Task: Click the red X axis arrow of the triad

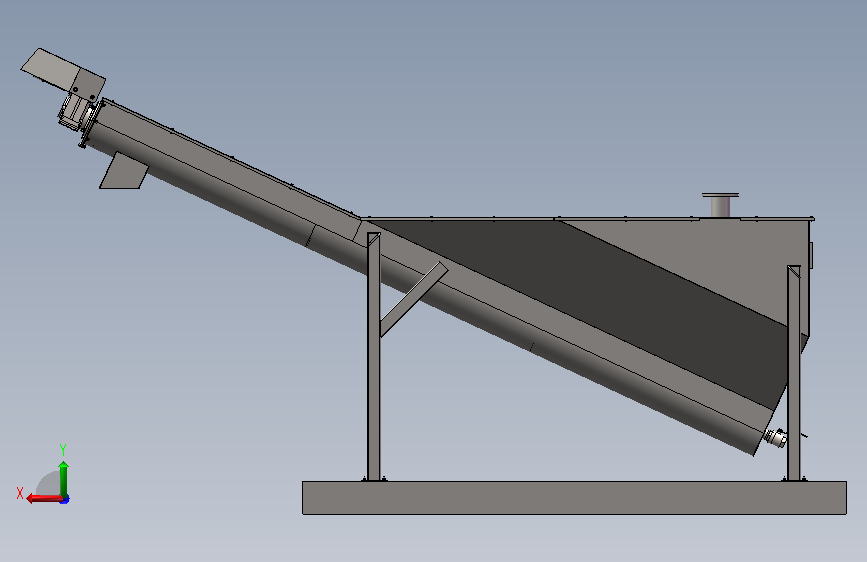Action: point(45,498)
